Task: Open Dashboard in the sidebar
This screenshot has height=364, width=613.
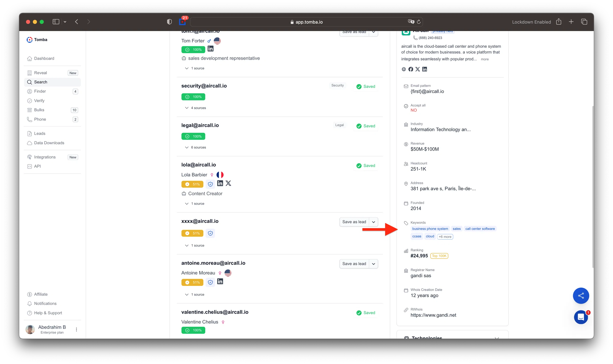Action: 52,58
